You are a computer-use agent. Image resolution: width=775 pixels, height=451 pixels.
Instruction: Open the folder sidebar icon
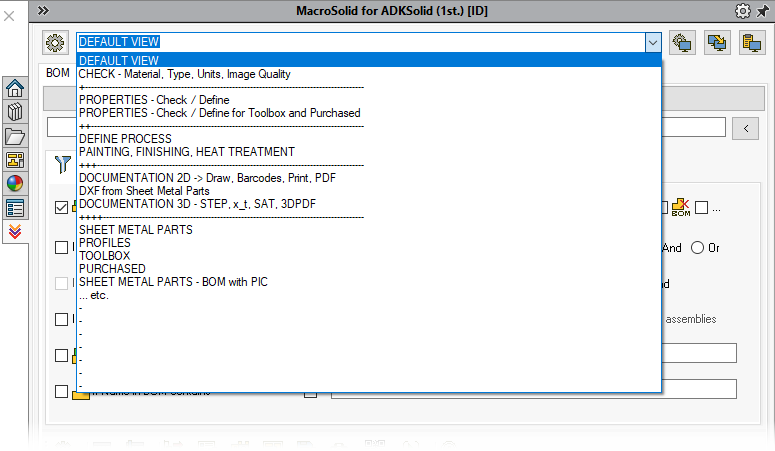click(15, 136)
